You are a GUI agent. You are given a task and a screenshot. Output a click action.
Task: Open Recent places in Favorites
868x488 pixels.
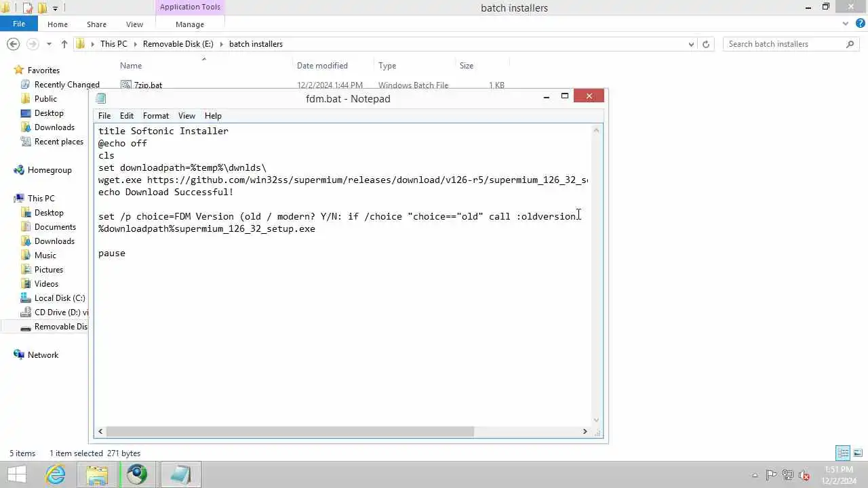(x=58, y=142)
